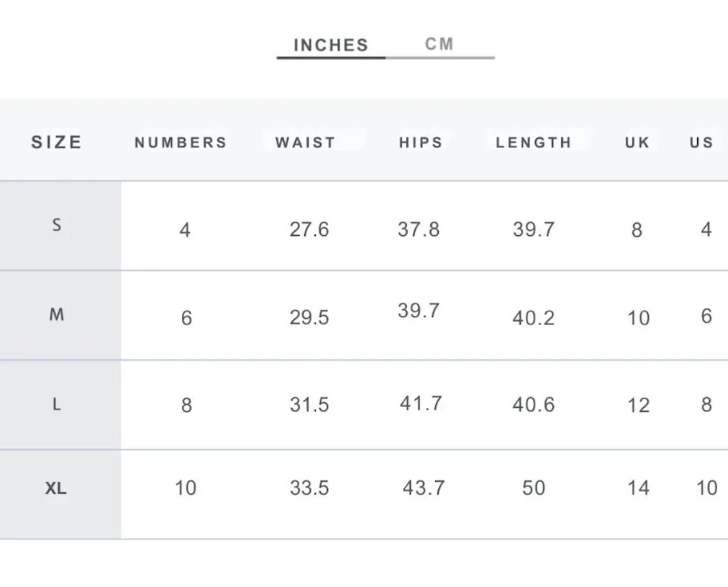Select the M size row label
728x587 pixels.
pyautogui.click(x=57, y=315)
